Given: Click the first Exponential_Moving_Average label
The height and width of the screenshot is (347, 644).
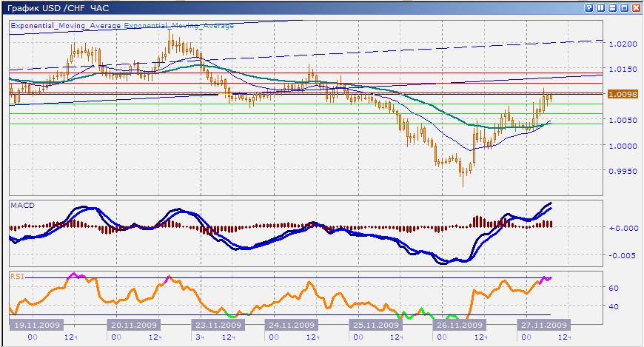Looking at the screenshot, I should [65, 25].
